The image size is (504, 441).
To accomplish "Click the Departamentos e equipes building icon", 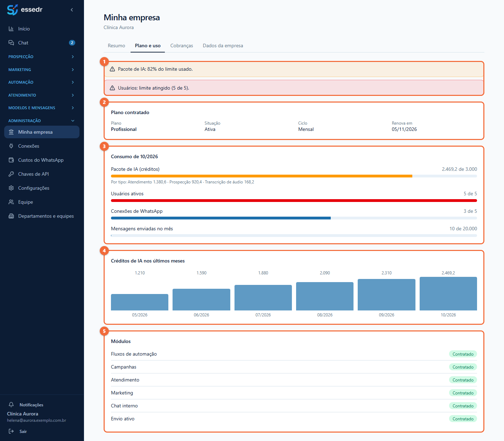I will [11, 216].
